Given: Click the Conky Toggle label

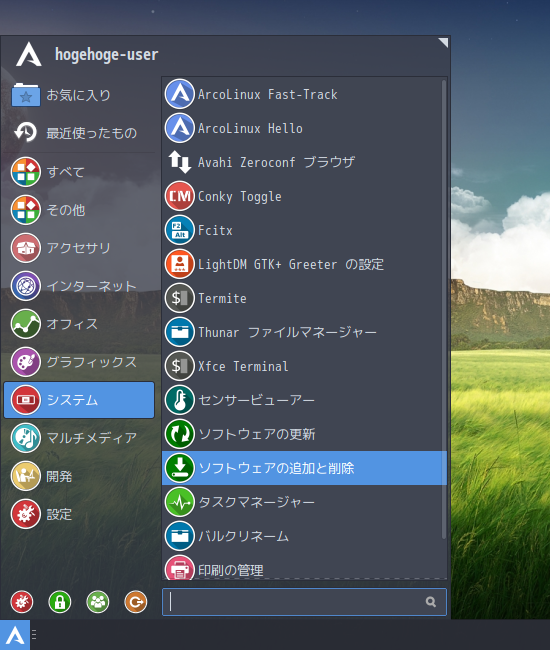Looking at the screenshot, I should pyautogui.click(x=240, y=196).
